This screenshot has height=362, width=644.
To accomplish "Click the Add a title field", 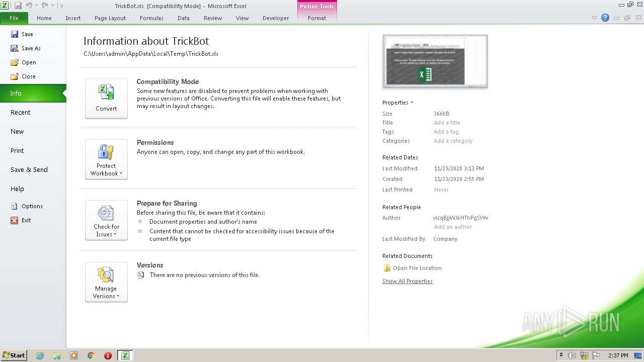I will pos(447,123).
